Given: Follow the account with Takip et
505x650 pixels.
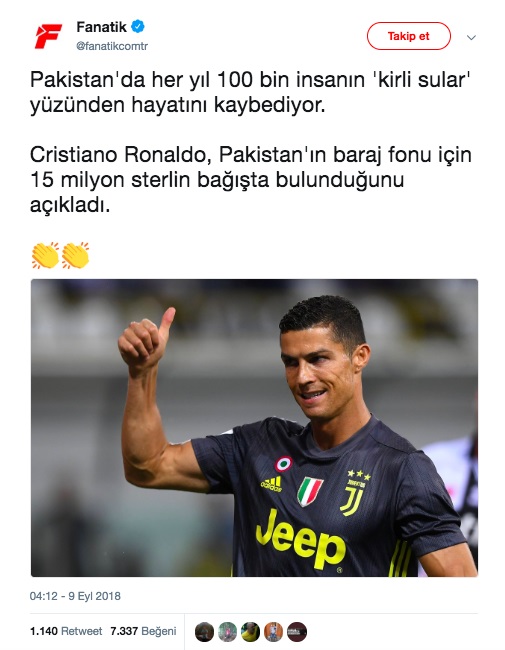Looking at the screenshot, I should pos(408,36).
